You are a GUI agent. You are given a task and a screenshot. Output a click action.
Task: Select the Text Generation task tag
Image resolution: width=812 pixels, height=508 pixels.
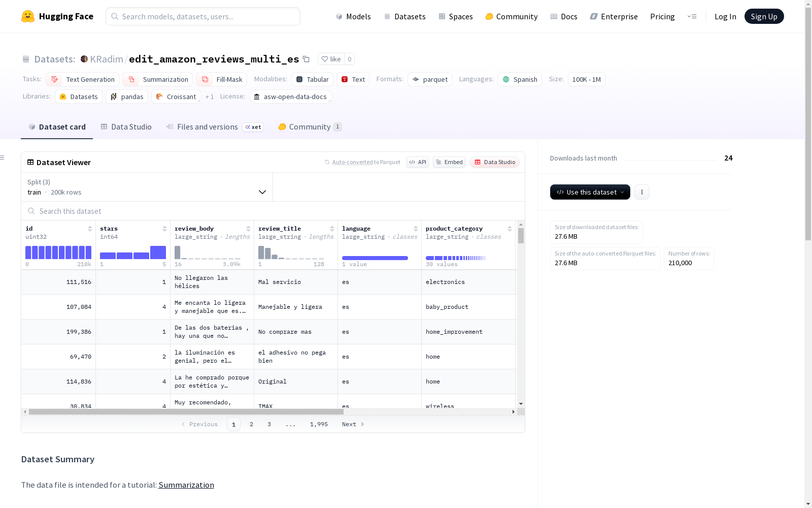82,79
